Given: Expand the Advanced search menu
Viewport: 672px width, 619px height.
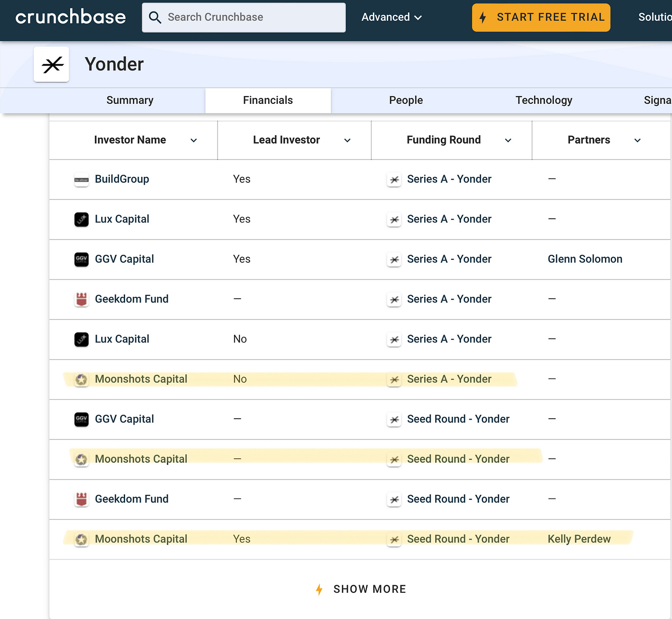Looking at the screenshot, I should 391,17.
